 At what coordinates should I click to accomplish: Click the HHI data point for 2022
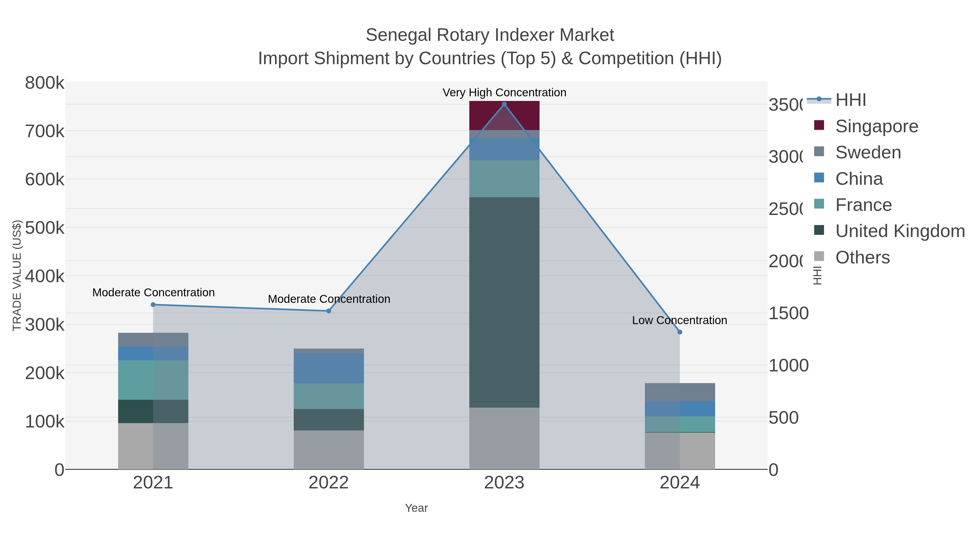click(329, 311)
